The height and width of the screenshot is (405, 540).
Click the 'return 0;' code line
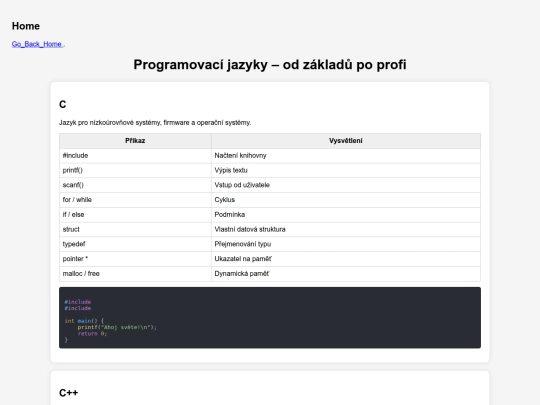pos(92,334)
